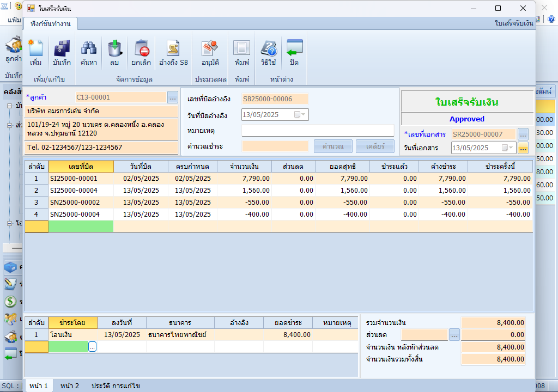Open ค้นหา (Search) binoculars tool

pos(89,53)
